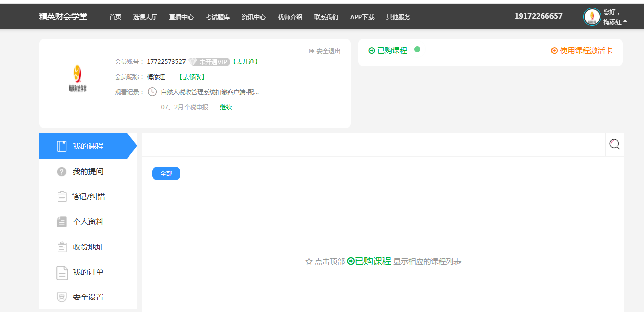Expand the 梅添红 user dropdown menu
Image resolution: width=644 pixels, height=312 pixels.
[x=615, y=22]
